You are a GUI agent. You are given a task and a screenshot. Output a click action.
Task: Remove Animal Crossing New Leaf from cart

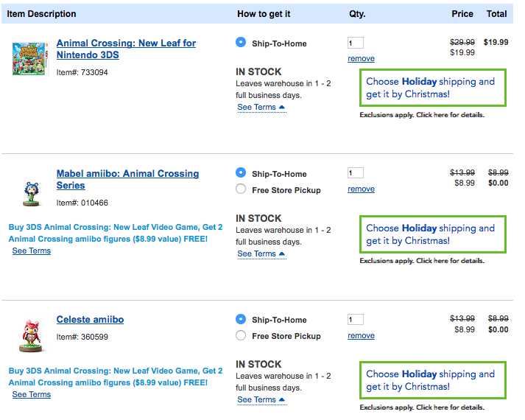click(x=361, y=59)
